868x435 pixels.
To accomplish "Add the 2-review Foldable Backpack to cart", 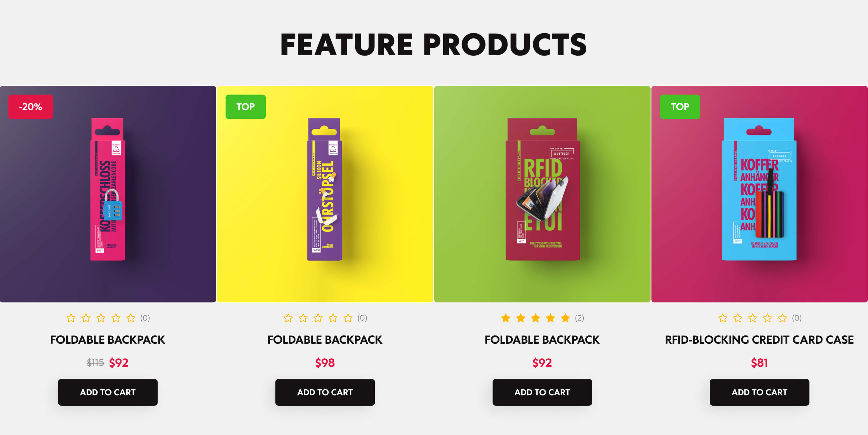I will click(542, 392).
